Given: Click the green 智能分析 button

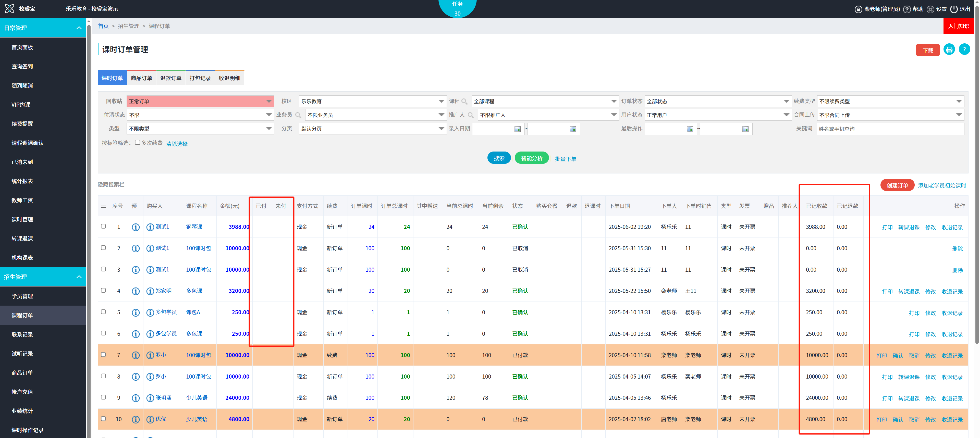Looking at the screenshot, I should pos(531,158).
